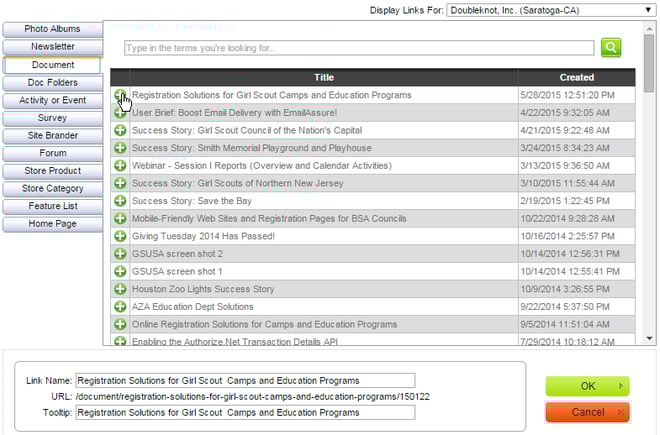Switch to the Store Product tab
Image resolution: width=660 pixels, height=435 pixels.
(x=53, y=171)
